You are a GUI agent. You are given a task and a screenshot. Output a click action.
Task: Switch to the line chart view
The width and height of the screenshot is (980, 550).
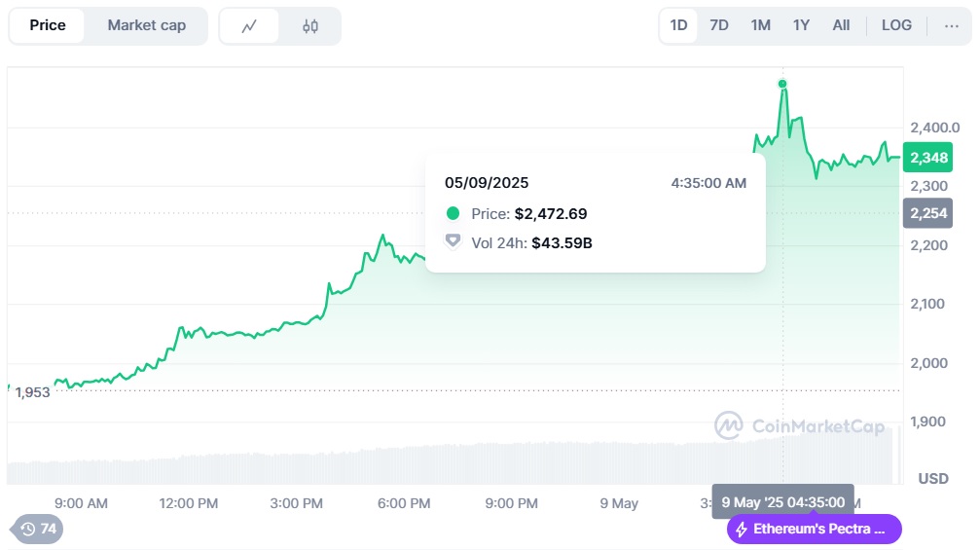(x=249, y=26)
